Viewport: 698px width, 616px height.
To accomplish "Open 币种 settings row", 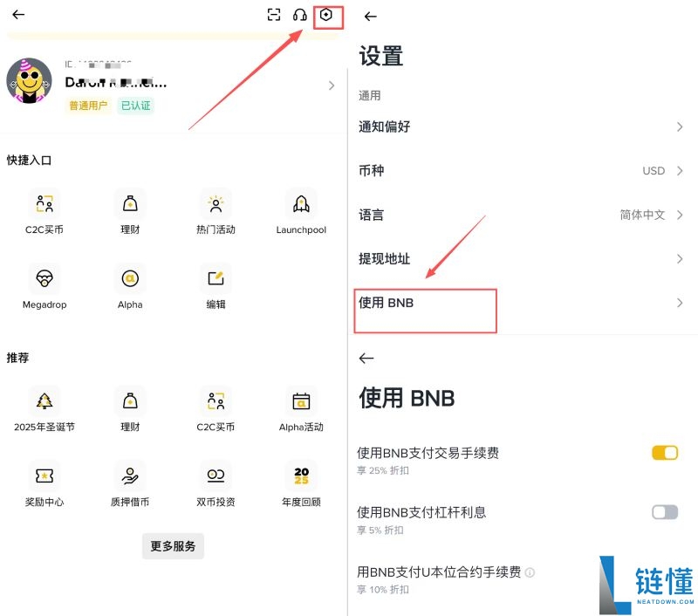I will [x=521, y=170].
